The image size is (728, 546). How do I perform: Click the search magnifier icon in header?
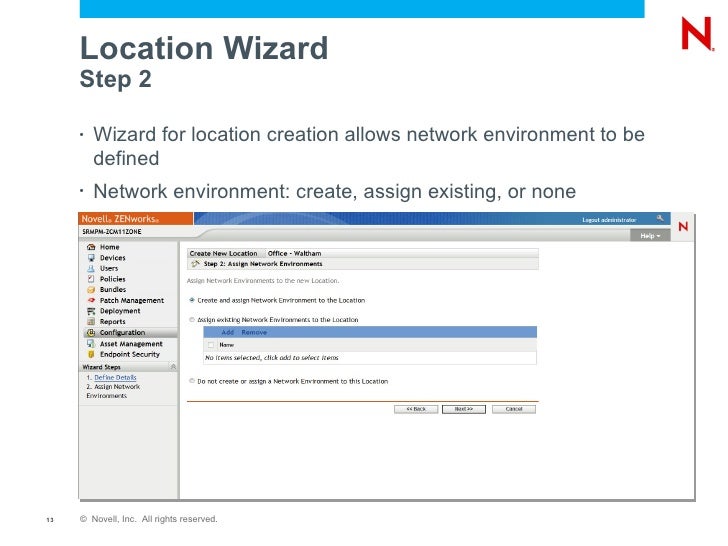(x=660, y=218)
